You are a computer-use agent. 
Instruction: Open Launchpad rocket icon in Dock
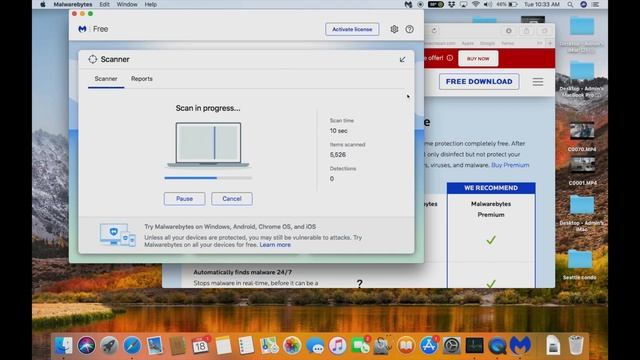[109, 346]
